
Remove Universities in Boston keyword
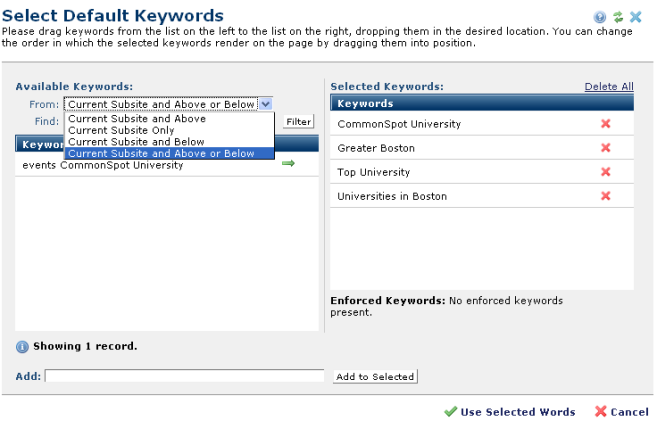(x=604, y=196)
